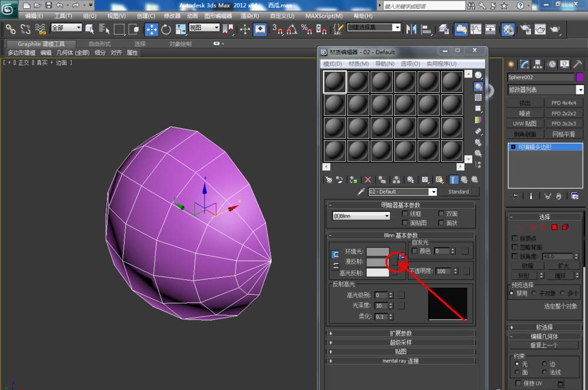588x390 pixels.
Task: Select the first material sample sphere slot
Action: coord(335,82)
